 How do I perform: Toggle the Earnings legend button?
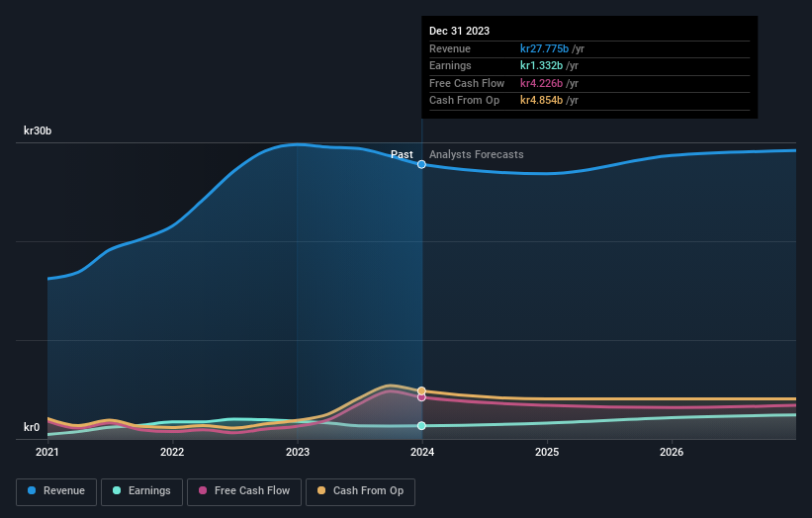coord(141,491)
